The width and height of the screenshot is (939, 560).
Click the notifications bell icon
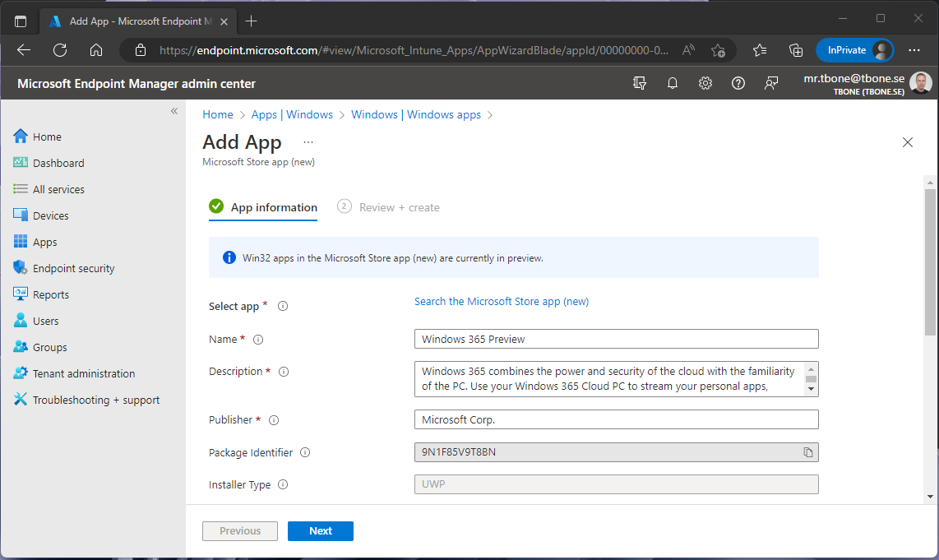673,83
